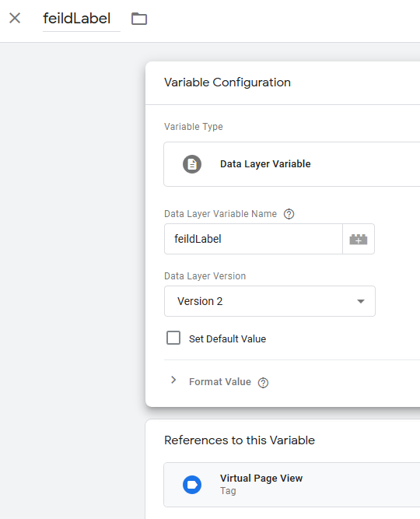The width and height of the screenshot is (420, 519).
Task: Edit the variable title feildLabel at top
Action: (77, 19)
